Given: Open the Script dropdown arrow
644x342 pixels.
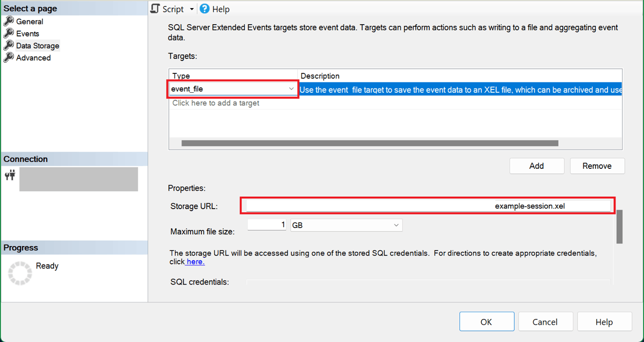Looking at the screenshot, I should click(x=192, y=10).
